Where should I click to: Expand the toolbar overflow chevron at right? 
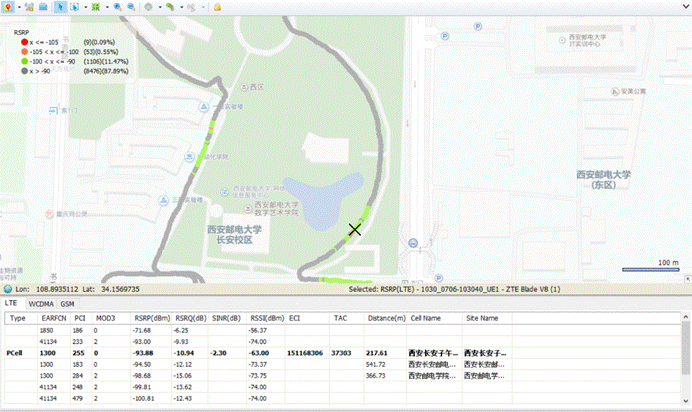[x=686, y=6]
